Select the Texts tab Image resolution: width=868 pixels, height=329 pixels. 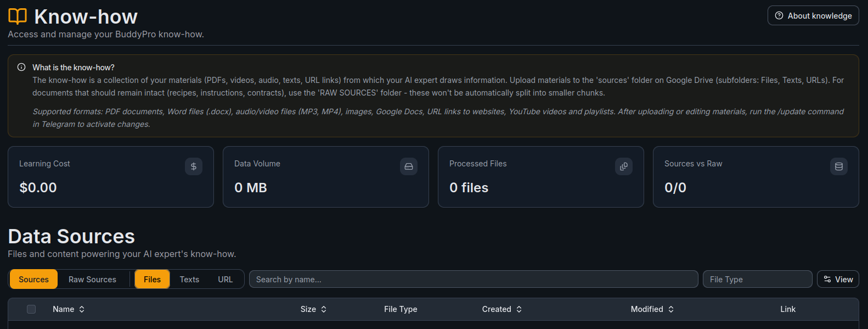point(189,279)
